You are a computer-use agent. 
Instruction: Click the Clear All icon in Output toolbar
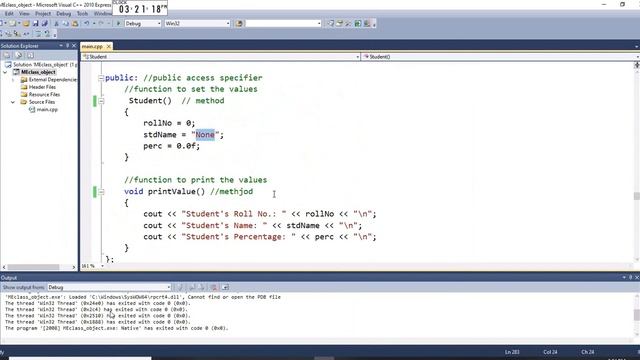point(213,287)
